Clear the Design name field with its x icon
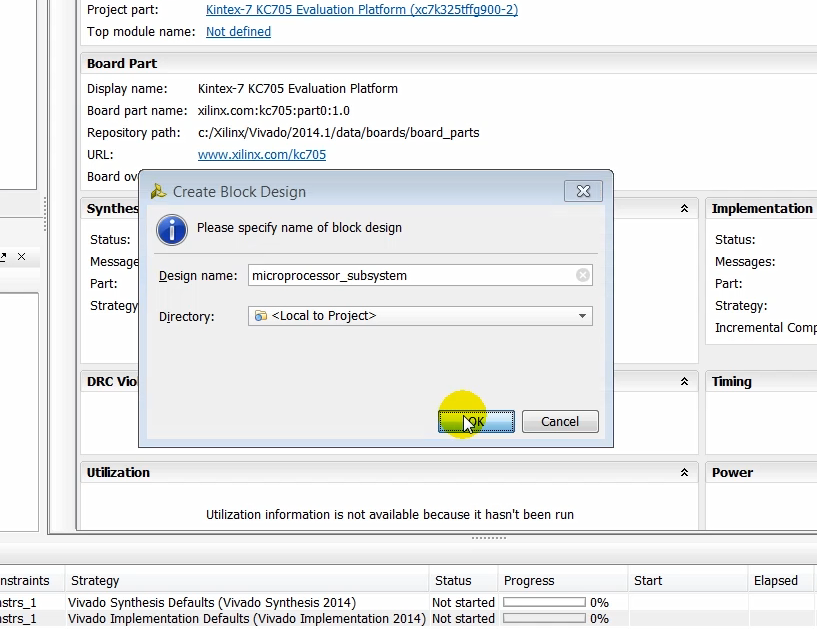817x629 pixels. (x=582, y=275)
